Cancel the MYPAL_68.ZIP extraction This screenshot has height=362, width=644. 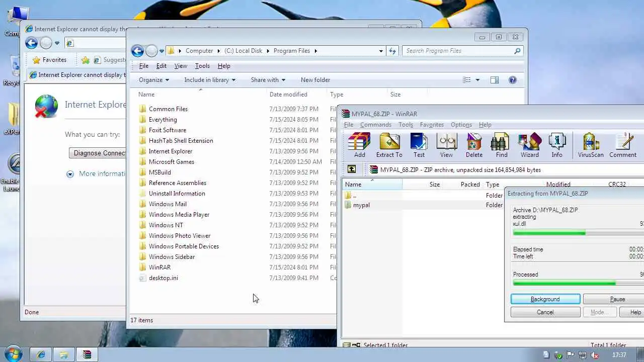click(545, 312)
